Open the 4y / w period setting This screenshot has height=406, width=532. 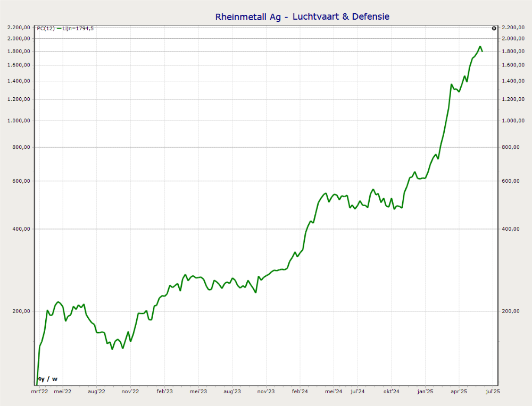[x=47, y=379]
